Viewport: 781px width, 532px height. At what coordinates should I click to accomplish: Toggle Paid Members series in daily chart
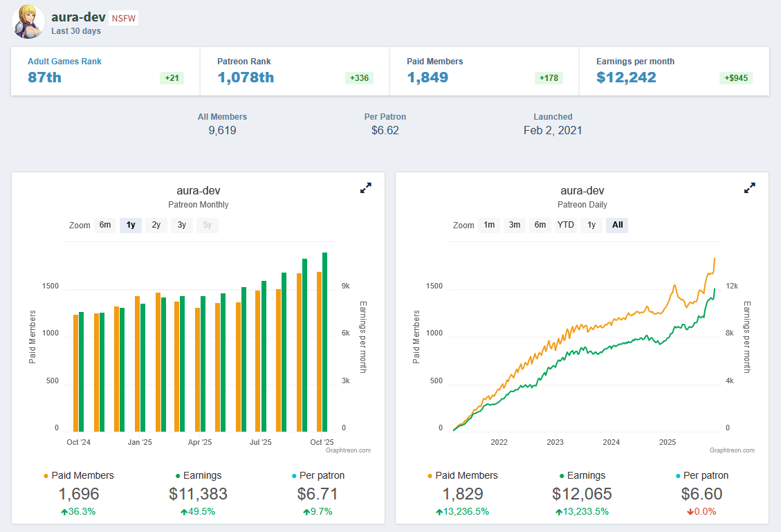[x=463, y=476]
